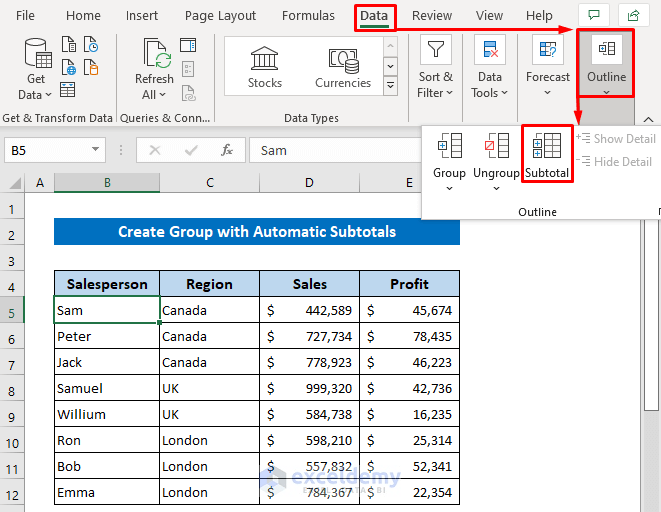Click the From Table/Range icon
Screen dimensions: 661x512
click(67, 90)
